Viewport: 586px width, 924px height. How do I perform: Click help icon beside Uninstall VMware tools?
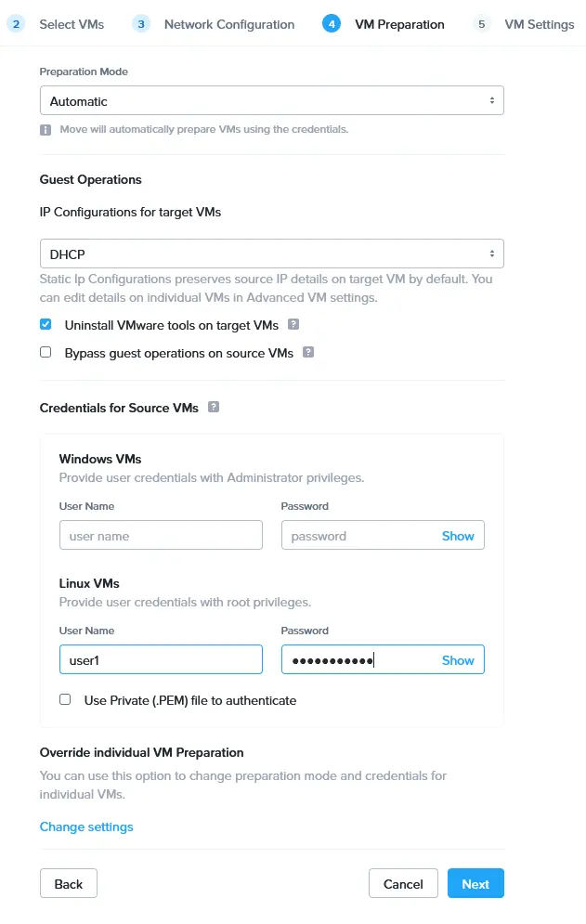coord(293,324)
